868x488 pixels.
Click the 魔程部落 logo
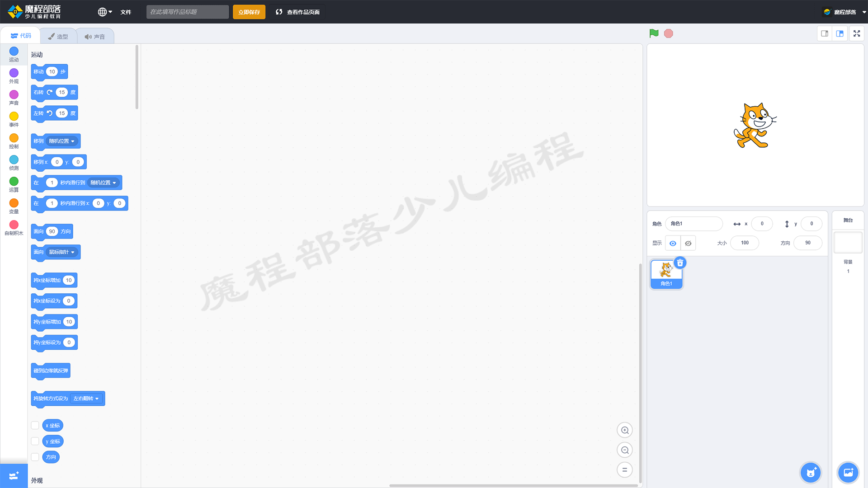(34, 12)
